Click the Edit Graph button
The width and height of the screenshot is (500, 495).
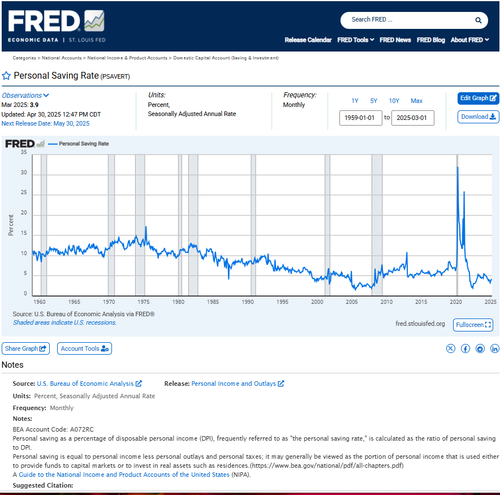[x=478, y=98]
